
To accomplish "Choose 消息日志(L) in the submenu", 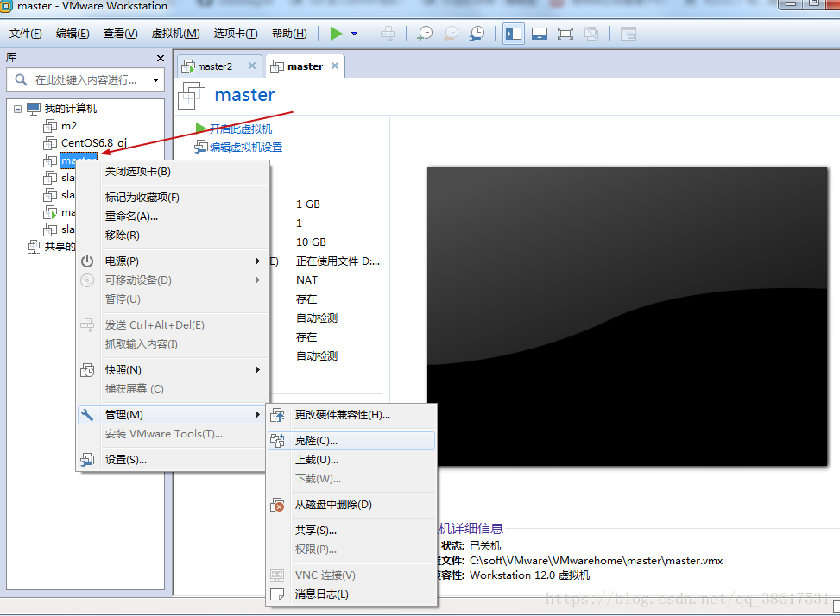I will (x=351, y=594).
